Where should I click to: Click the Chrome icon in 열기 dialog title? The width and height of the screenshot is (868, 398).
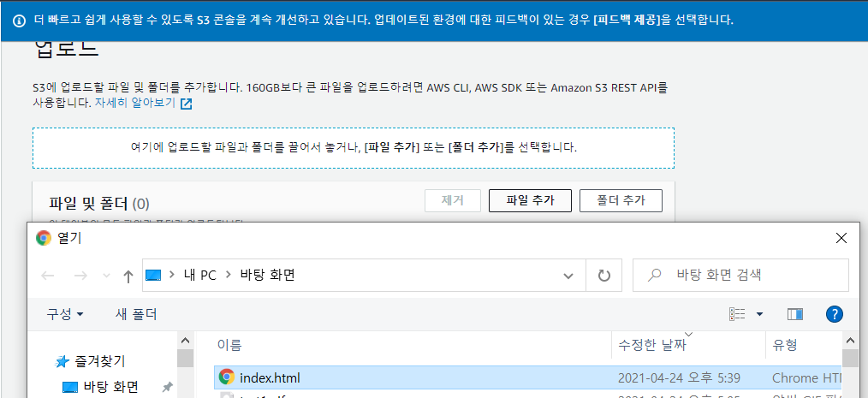43,238
